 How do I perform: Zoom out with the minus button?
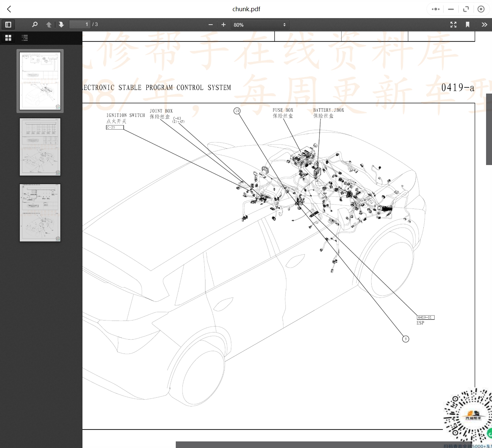211,25
